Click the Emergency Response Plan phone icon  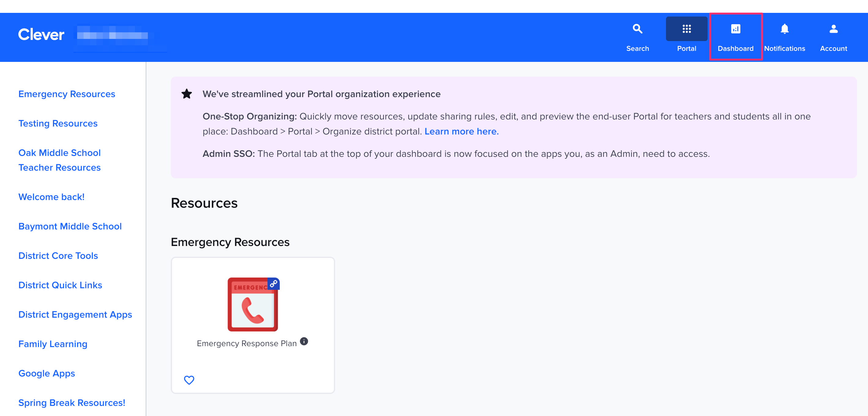pyautogui.click(x=253, y=304)
